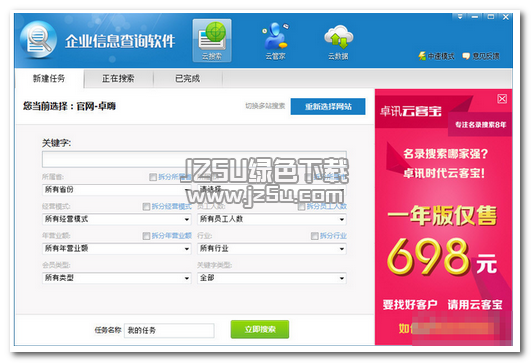Enable the 拆分行业 checkbox
531x363 pixels.
coord(314,236)
